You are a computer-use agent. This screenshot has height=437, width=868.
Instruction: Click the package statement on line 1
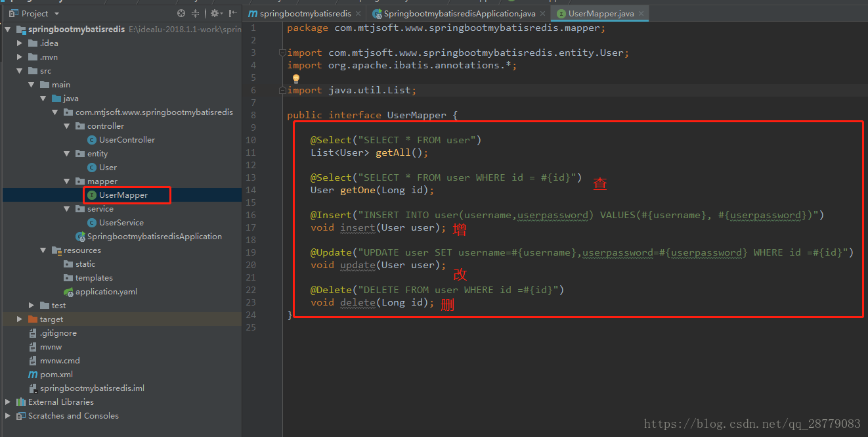point(446,28)
